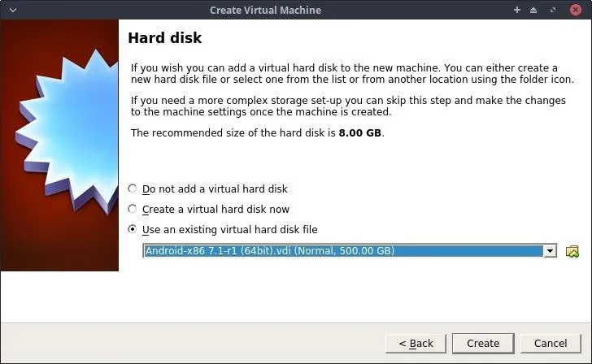Click the restore window icon in title bar
592x364 pixels.
[x=553, y=11]
